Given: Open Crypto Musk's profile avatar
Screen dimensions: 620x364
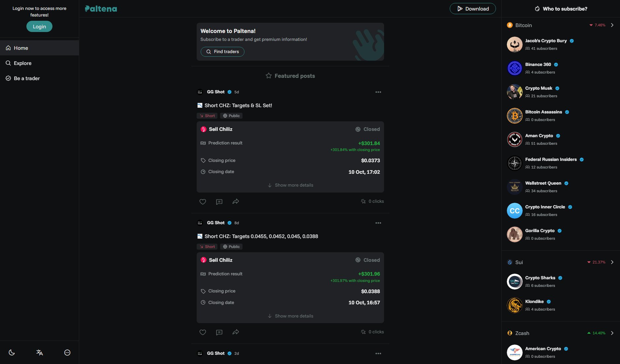Looking at the screenshot, I should [514, 92].
